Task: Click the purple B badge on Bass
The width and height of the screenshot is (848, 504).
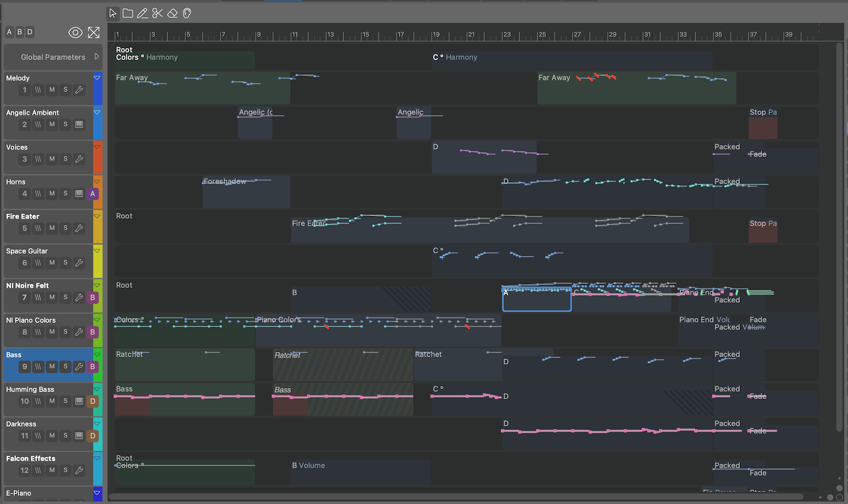Action: (93, 367)
